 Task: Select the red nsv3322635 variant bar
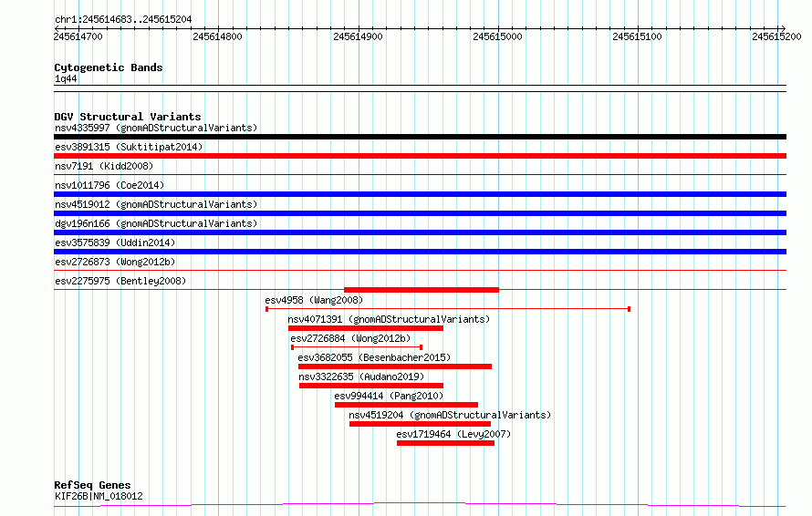(x=371, y=386)
